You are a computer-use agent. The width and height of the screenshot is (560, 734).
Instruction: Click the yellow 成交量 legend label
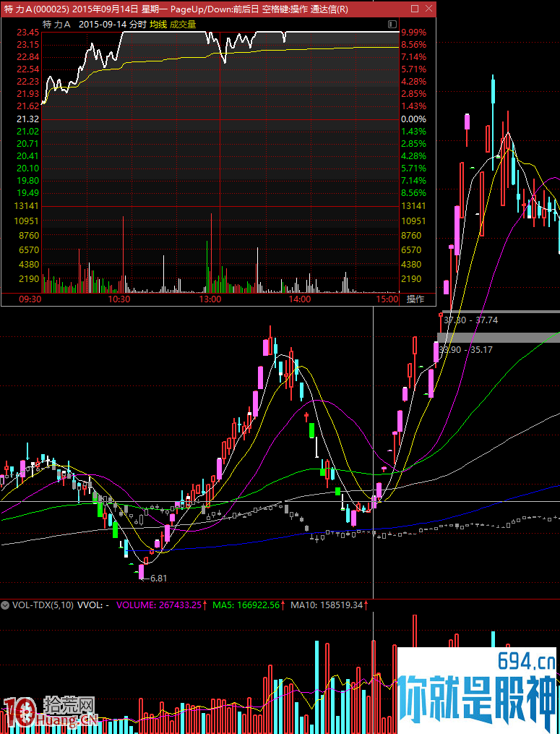(x=183, y=25)
